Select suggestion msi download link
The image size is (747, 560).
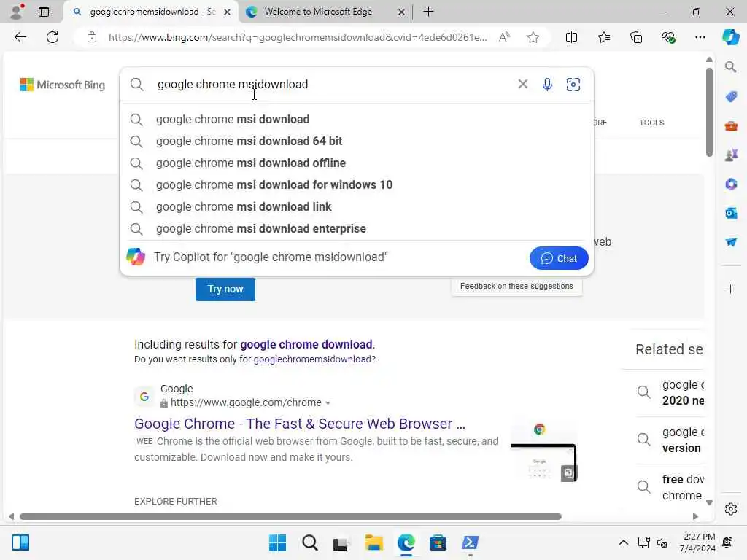tap(356, 206)
